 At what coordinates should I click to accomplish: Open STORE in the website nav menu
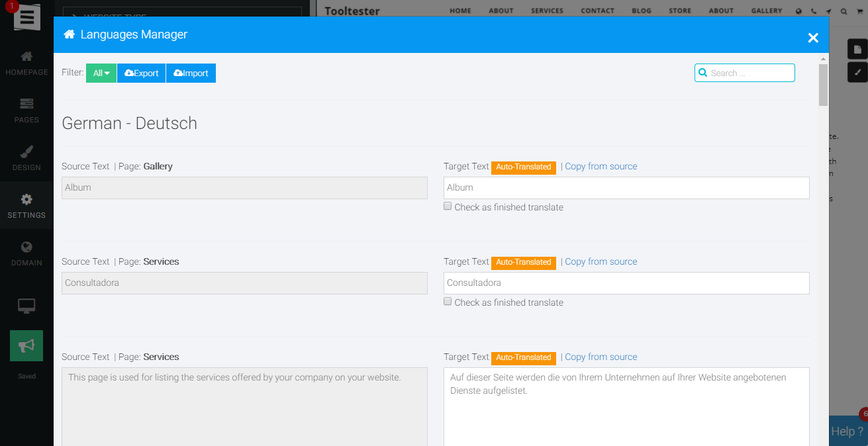(680, 11)
